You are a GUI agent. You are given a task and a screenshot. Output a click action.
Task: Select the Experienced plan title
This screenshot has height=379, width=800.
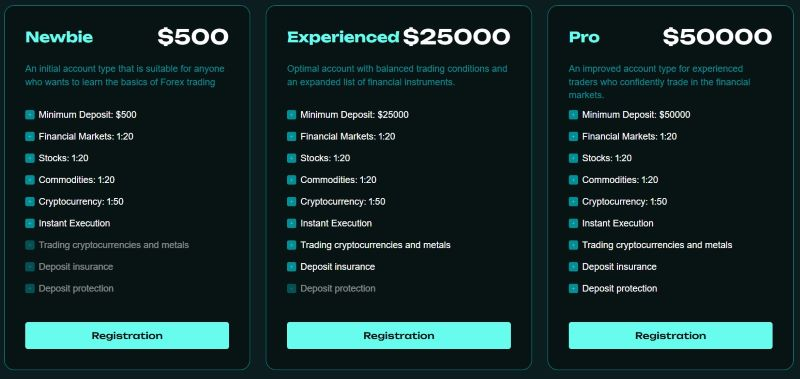[x=343, y=37]
